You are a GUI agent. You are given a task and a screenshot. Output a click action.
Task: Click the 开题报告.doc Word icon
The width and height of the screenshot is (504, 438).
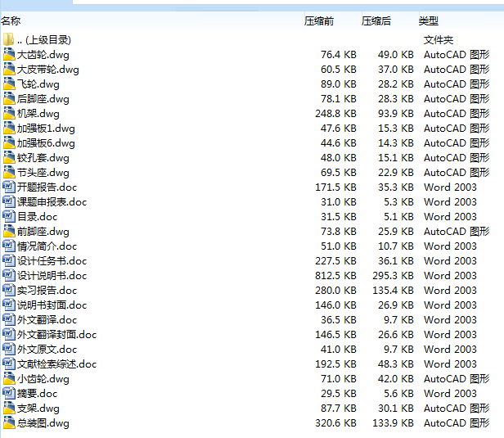point(9,187)
